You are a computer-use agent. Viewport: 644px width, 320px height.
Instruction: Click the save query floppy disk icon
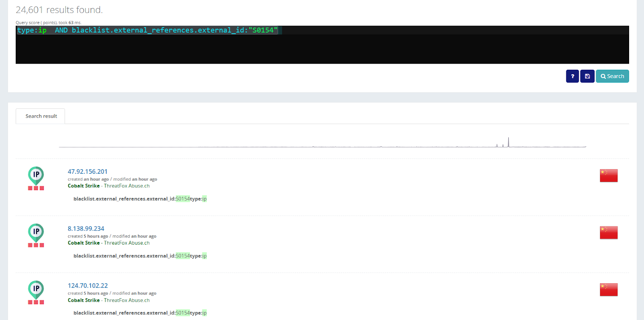[x=587, y=76]
